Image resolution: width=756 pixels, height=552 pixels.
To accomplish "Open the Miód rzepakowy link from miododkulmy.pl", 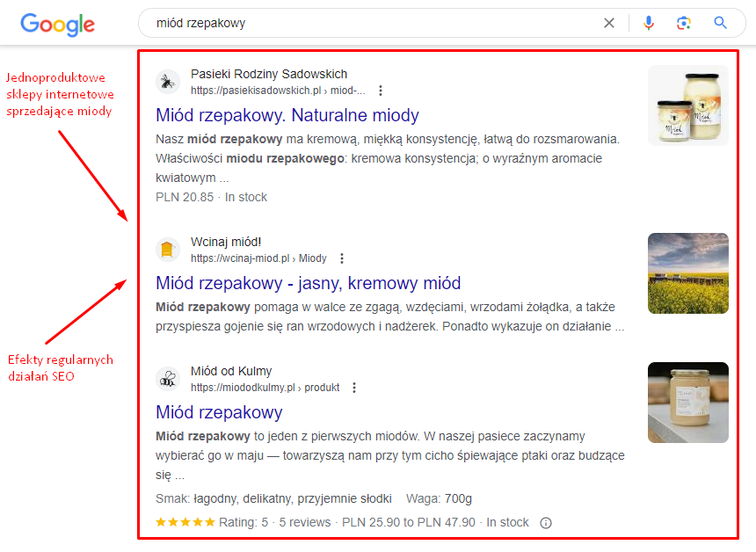I will click(219, 412).
